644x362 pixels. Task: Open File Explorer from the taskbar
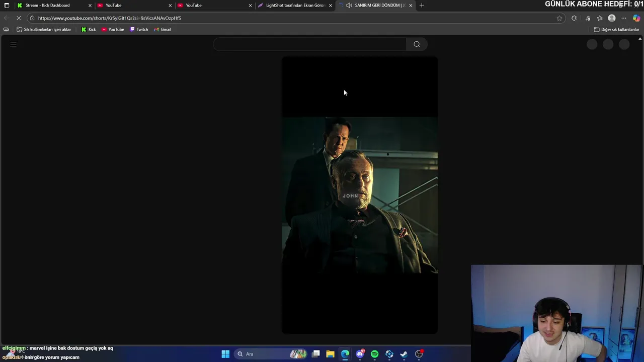[x=330, y=354]
